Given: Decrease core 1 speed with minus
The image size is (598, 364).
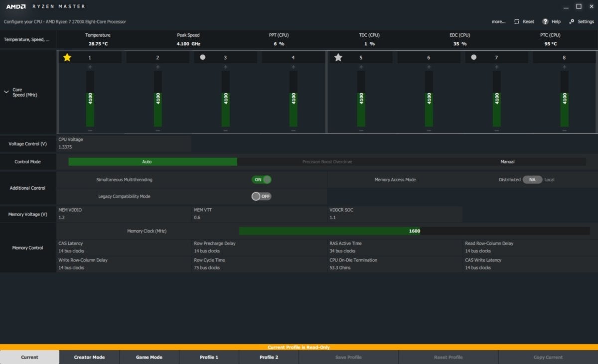Looking at the screenshot, I should point(90,130).
